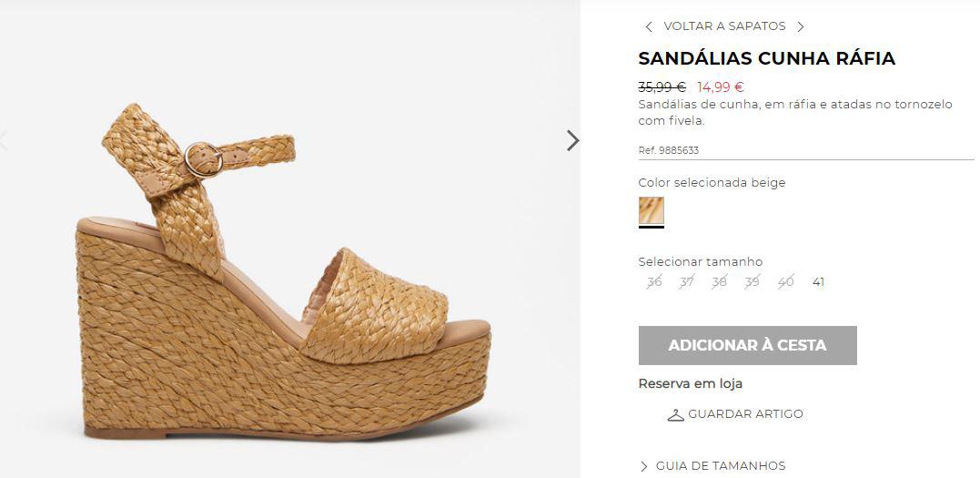Go back via Voltar a Sapatos
Image resolution: width=980 pixels, height=478 pixels.
tap(724, 26)
